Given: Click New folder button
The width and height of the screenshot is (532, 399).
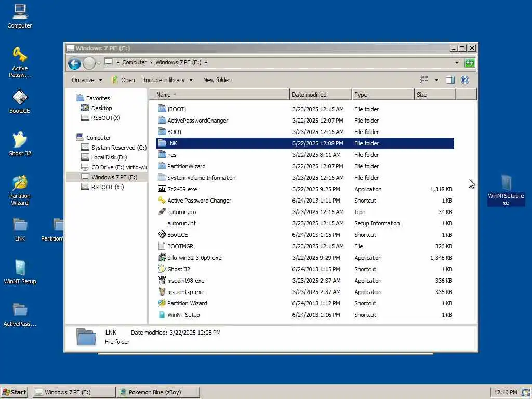Looking at the screenshot, I should (x=217, y=80).
